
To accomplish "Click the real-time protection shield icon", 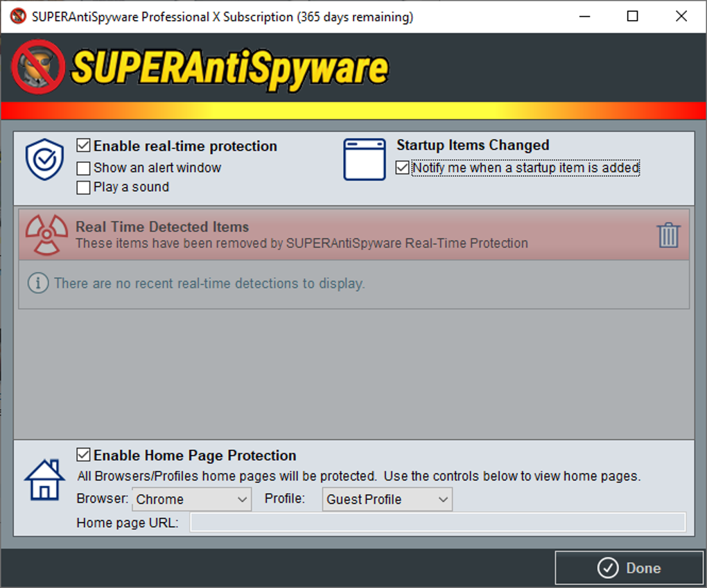I will [x=44, y=159].
